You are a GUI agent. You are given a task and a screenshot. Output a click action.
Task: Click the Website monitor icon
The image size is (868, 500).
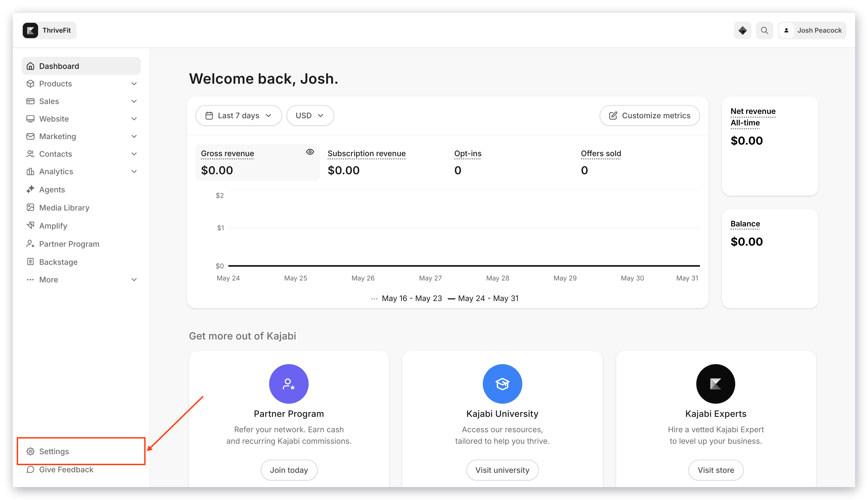point(30,119)
